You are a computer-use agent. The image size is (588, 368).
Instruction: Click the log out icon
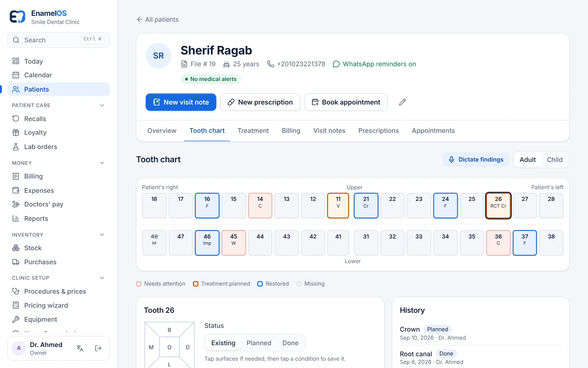(98, 348)
